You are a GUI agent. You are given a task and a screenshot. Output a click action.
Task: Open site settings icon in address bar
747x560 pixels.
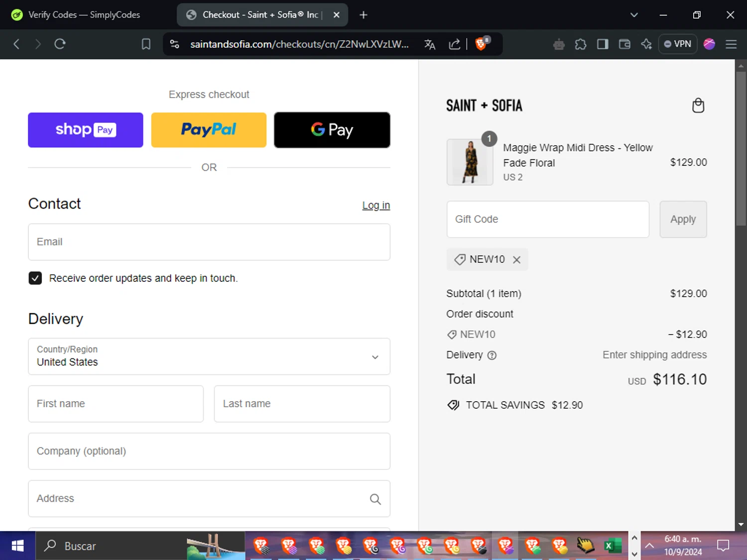[x=175, y=44]
